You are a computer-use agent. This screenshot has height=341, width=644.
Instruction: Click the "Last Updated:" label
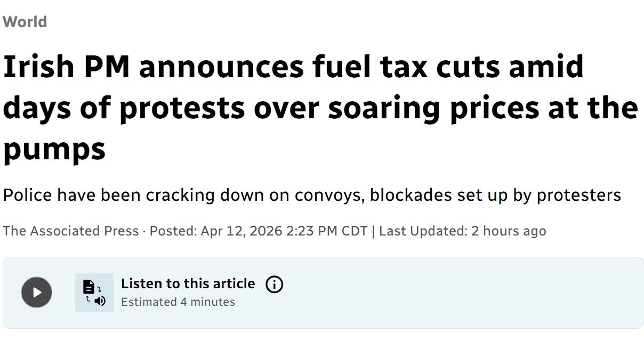coord(423,231)
